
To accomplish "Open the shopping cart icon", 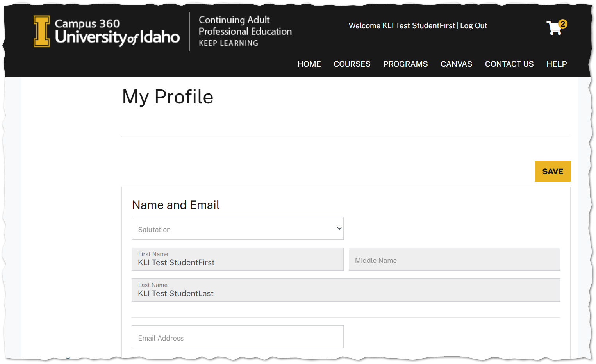I will [x=553, y=27].
